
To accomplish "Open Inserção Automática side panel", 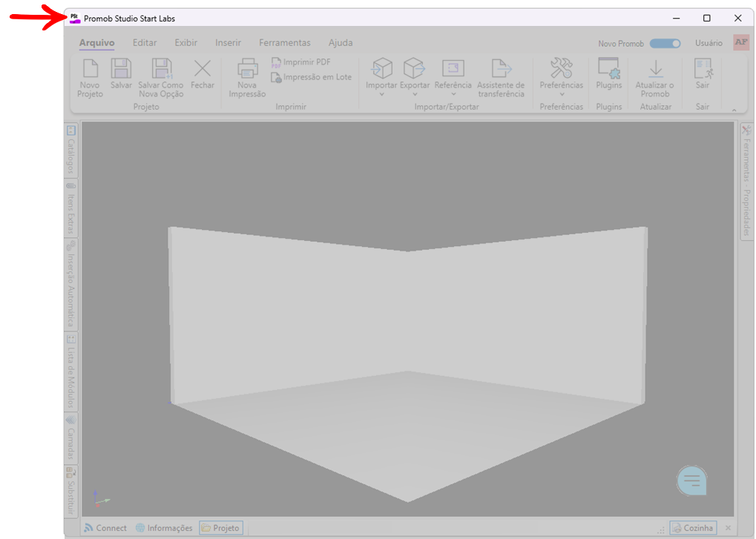I will click(71, 284).
